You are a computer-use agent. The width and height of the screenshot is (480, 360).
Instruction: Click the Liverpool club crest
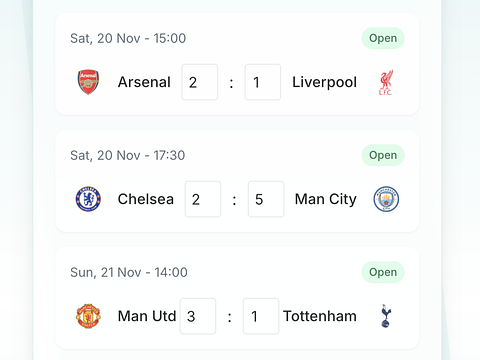[386, 82]
